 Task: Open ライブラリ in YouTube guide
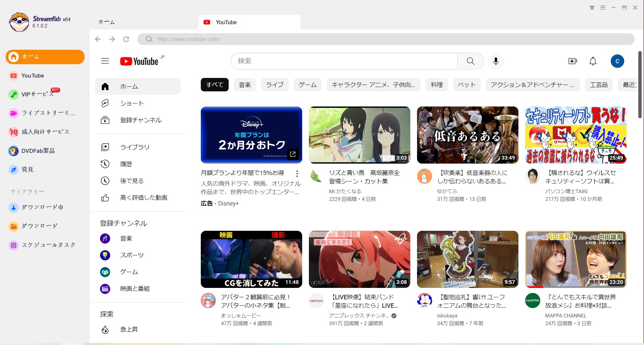coord(138,147)
